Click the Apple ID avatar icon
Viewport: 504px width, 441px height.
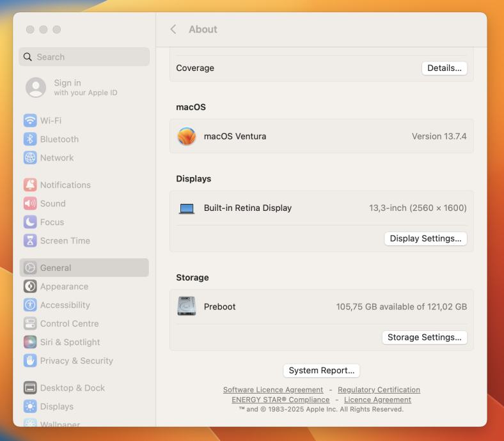[x=36, y=88]
